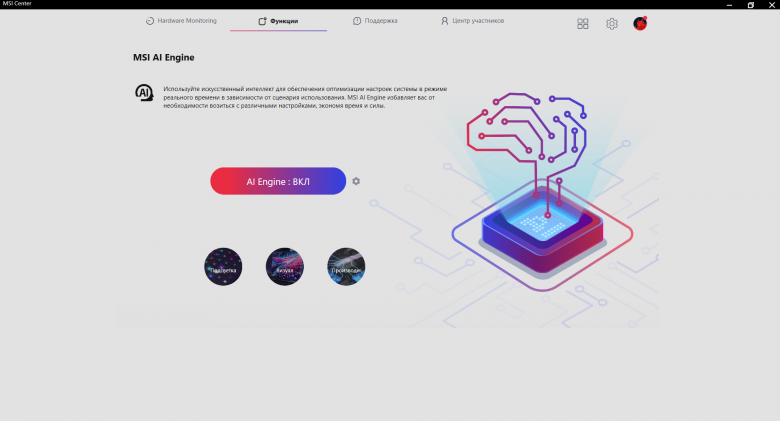Click the MSI AI Engine heading
Viewport: 780px width, 421px height.
(164, 57)
